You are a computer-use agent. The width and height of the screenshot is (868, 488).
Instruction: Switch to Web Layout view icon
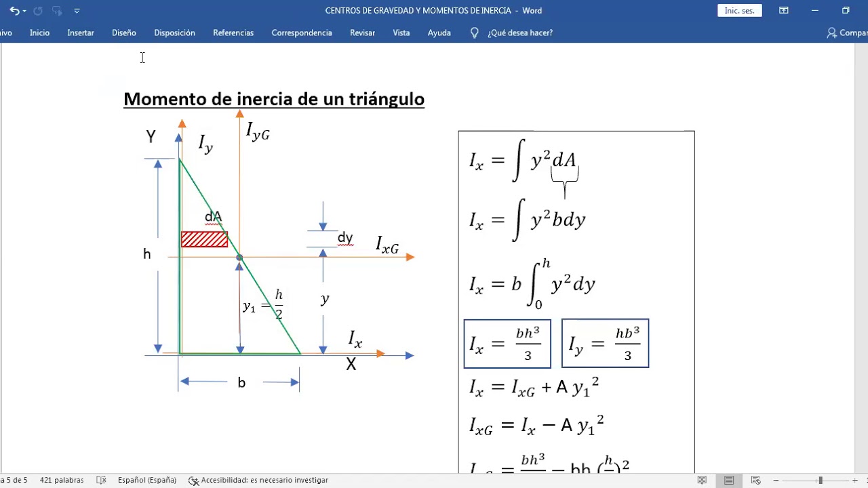pyautogui.click(x=756, y=480)
